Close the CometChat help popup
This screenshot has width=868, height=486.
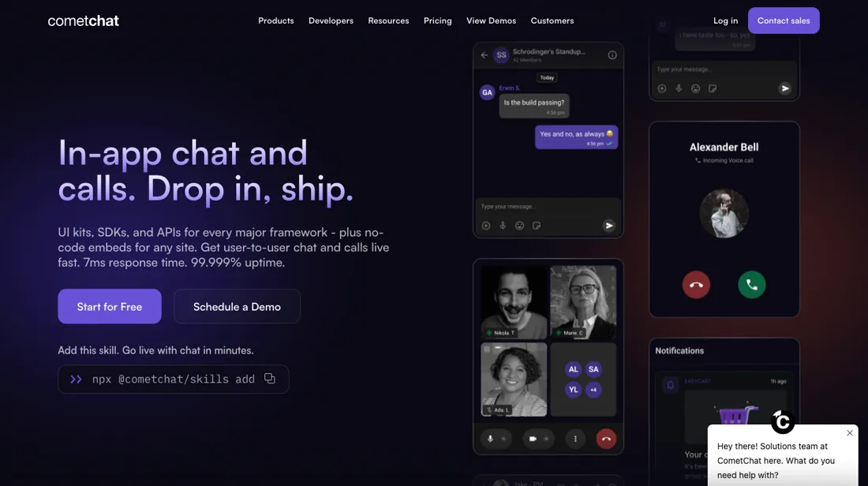tap(850, 433)
